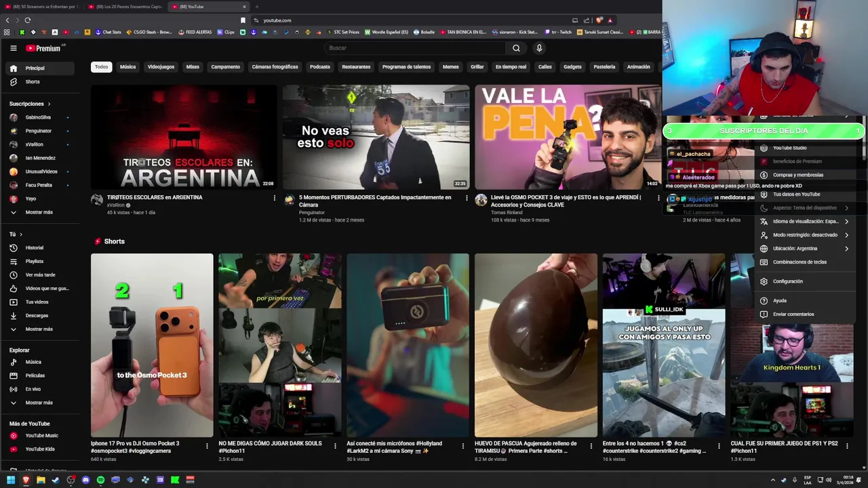Open Facu Peralta subscription channel
This screenshot has height=488, width=868.
(x=39, y=185)
